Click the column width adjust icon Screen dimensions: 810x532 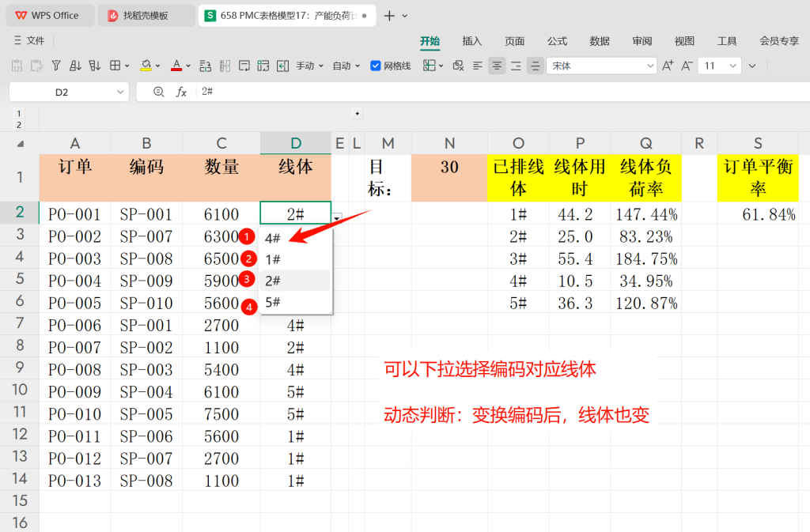click(x=225, y=66)
